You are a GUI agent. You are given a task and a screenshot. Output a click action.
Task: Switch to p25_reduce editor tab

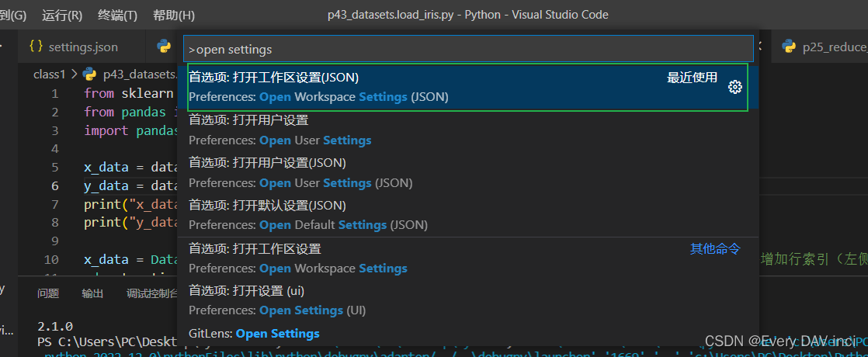[x=821, y=47]
